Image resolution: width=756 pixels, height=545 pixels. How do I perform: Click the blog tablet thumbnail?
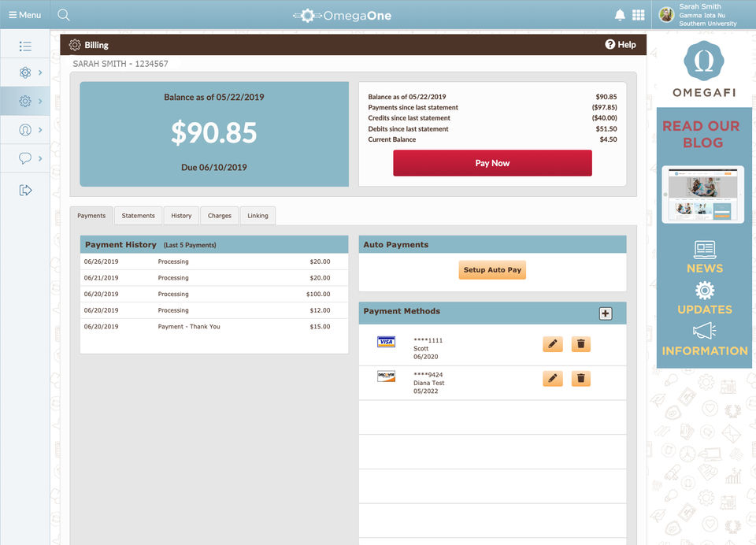pyautogui.click(x=703, y=195)
